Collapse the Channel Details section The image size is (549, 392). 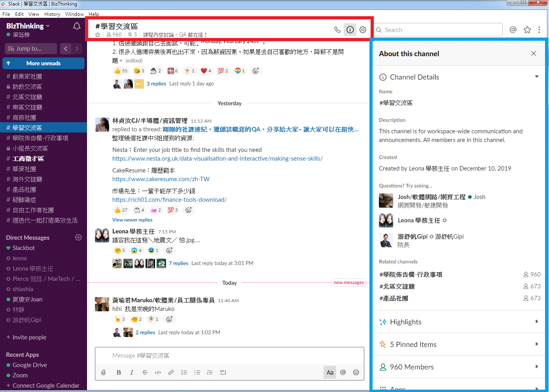tap(537, 77)
